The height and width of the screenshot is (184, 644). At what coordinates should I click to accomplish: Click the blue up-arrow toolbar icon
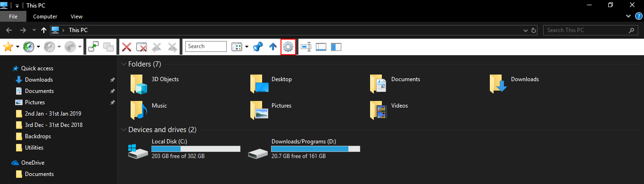273,47
